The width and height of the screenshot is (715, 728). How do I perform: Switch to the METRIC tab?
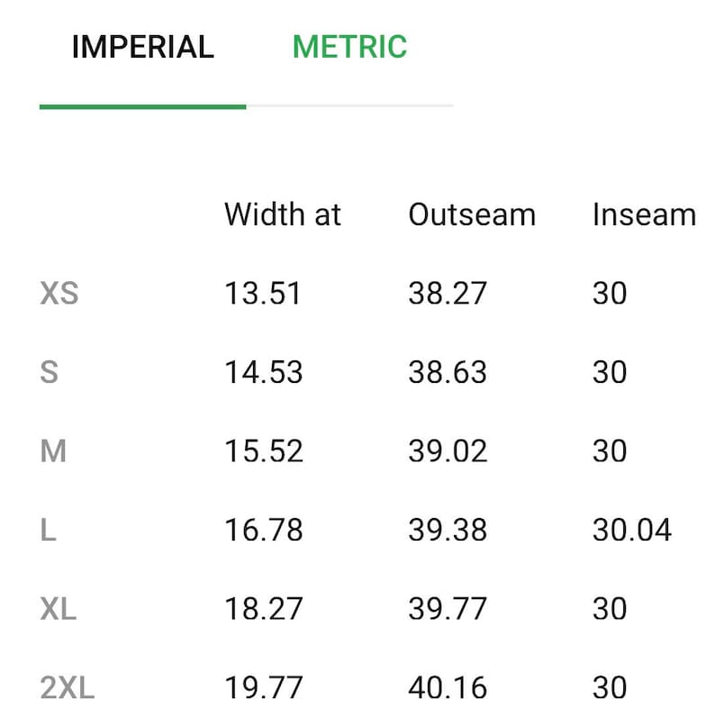(349, 47)
